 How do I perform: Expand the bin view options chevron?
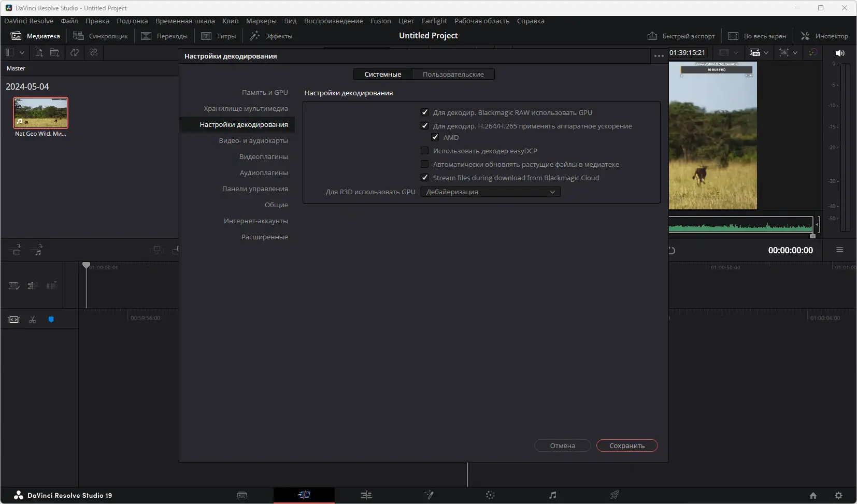22,52
